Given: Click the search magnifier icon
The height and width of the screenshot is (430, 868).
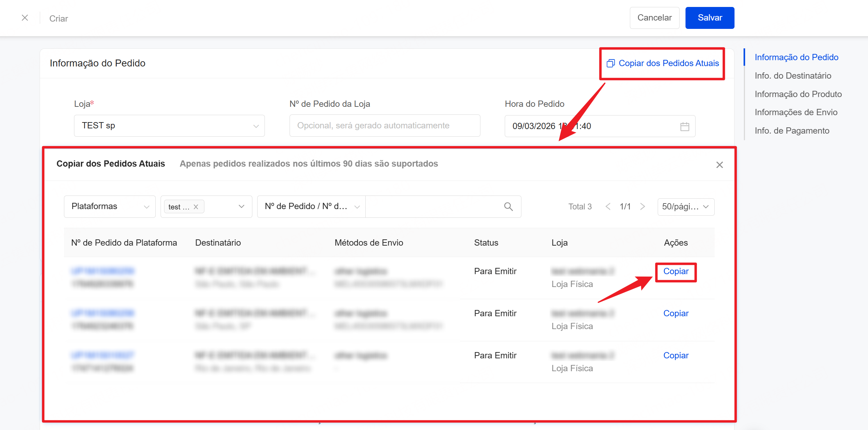Looking at the screenshot, I should click(x=508, y=207).
